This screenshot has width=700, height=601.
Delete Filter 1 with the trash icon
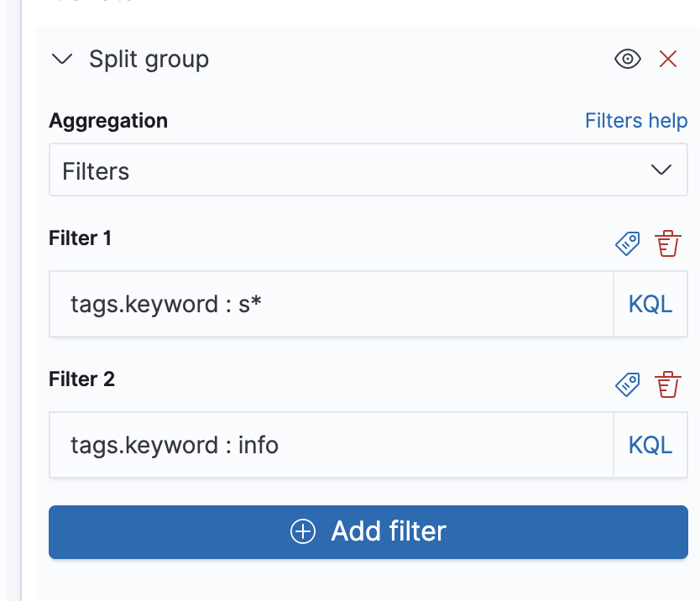pos(668,243)
